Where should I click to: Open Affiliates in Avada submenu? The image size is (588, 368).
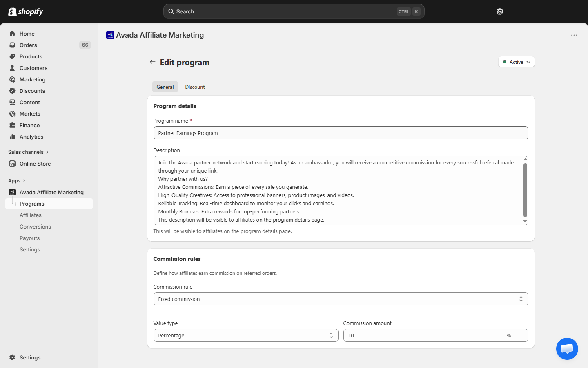pyautogui.click(x=31, y=215)
